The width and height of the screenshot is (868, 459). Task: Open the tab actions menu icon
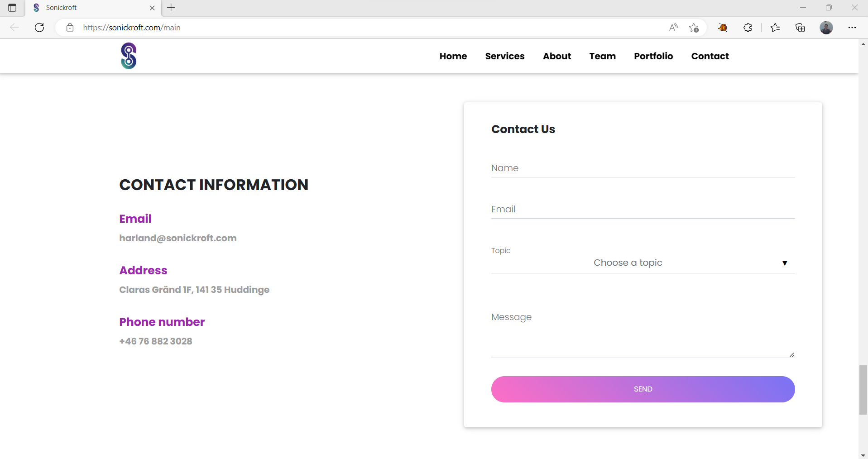tap(12, 8)
